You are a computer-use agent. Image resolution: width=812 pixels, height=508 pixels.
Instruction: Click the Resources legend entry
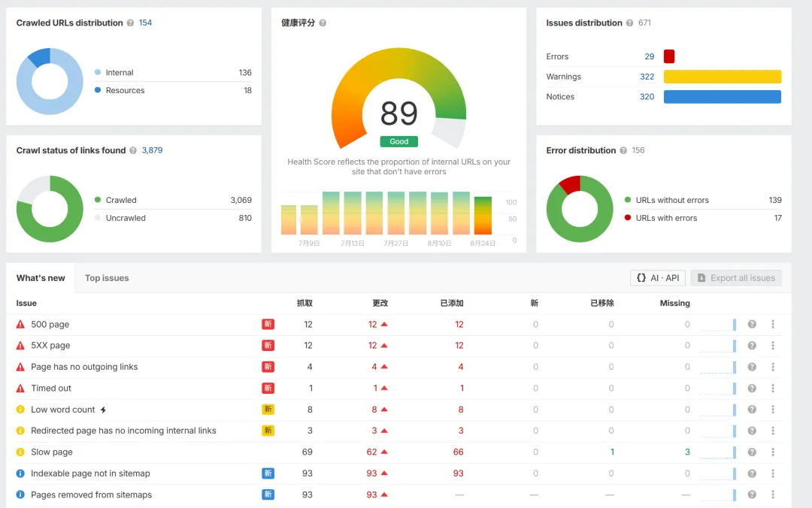pyautogui.click(x=173, y=90)
